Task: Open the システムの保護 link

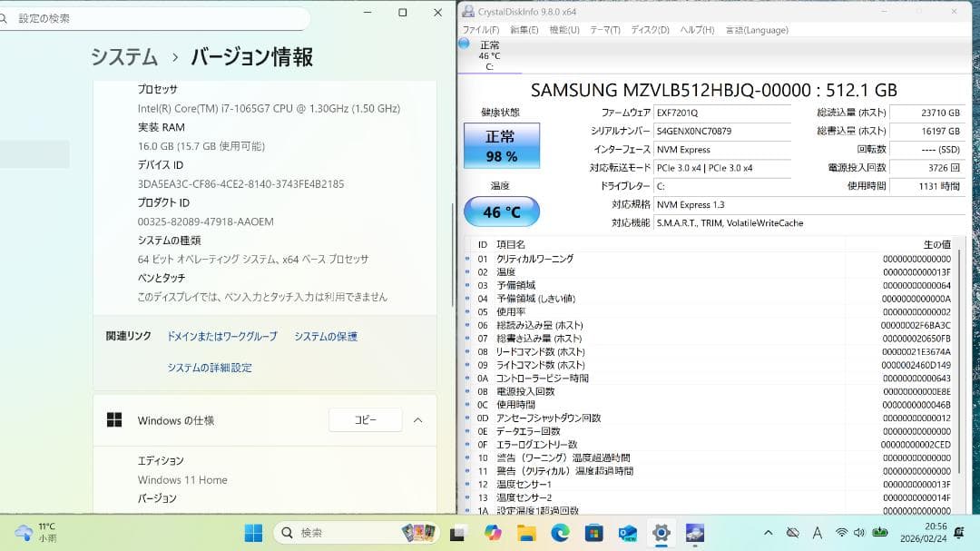Action: pos(325,336)
